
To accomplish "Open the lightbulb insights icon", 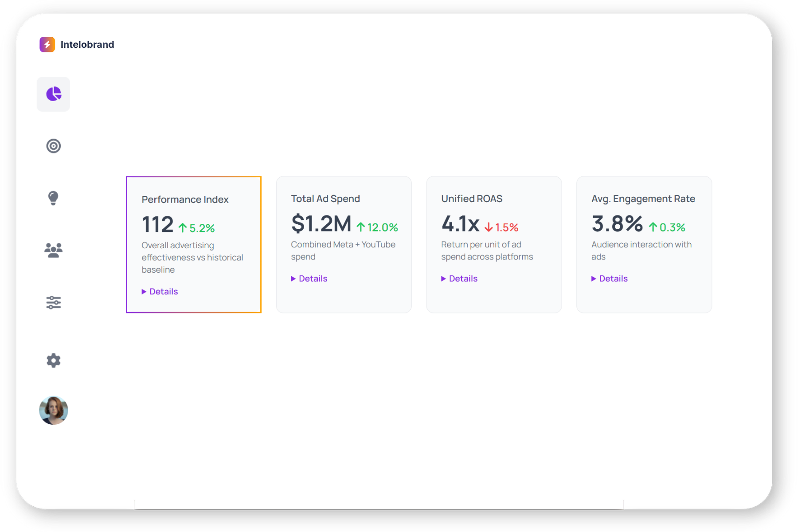I will coord(53,198).
